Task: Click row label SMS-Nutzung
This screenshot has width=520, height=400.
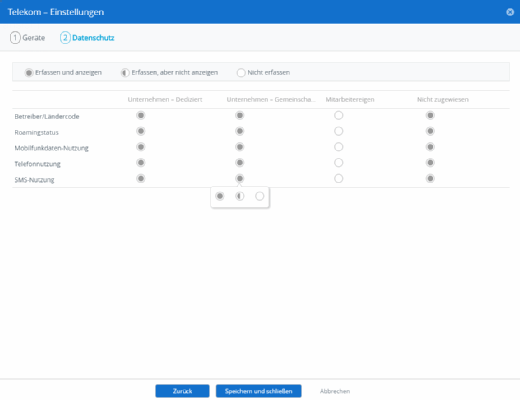Action: tap(34, 180)
